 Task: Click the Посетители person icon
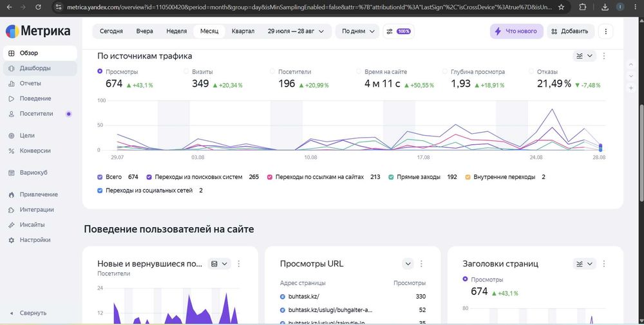(12, 114)
